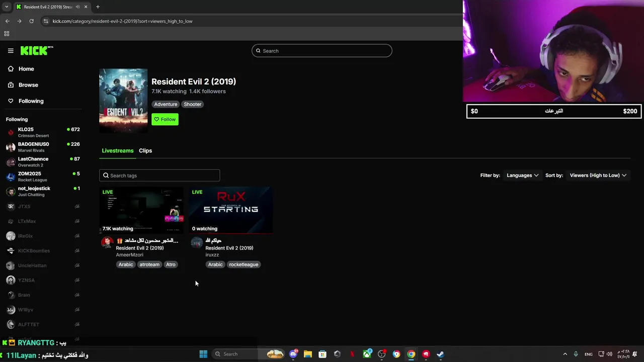Open the iruxzz channel name link
Viewport: 644px width, 362px height.
[212, 255]
